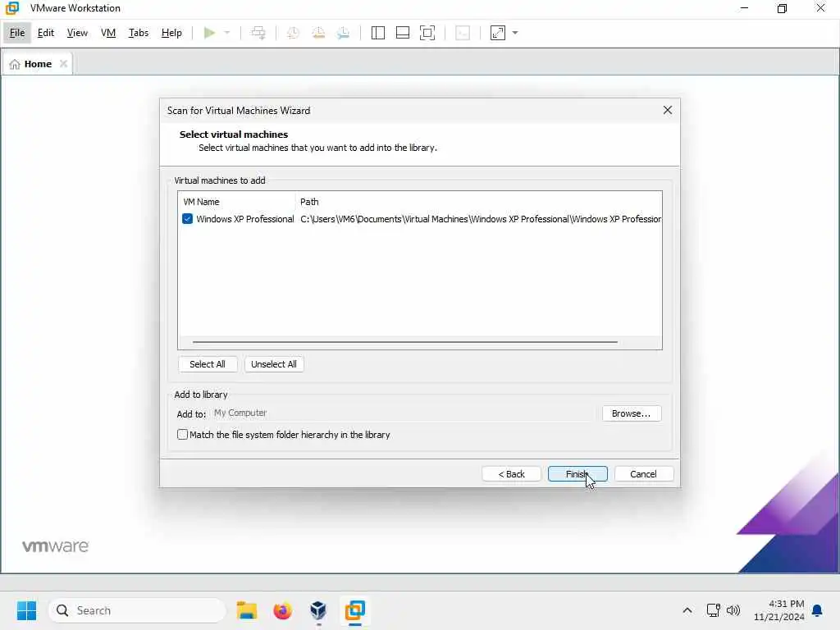Click the < Back button
This screenshot has height=630, width=840.
(512, 474)
